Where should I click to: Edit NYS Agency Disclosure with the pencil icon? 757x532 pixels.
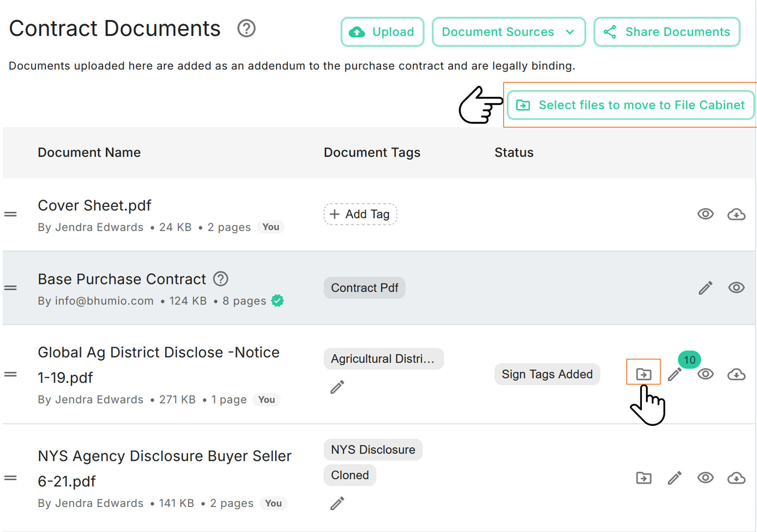(675, 478)
